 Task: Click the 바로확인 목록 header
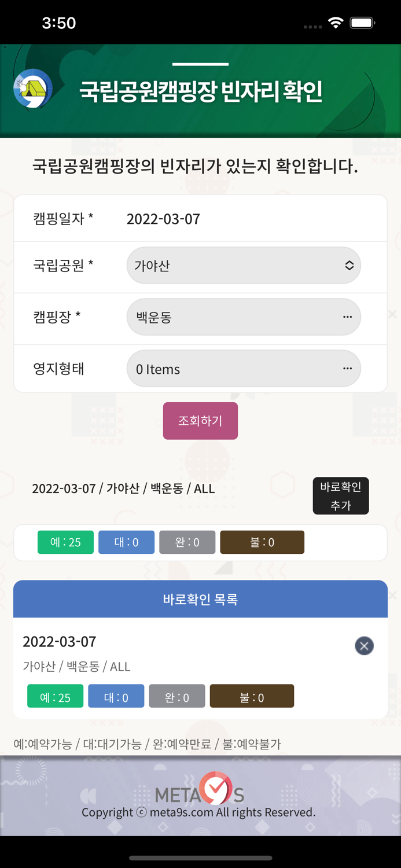[x=200, y=599]
